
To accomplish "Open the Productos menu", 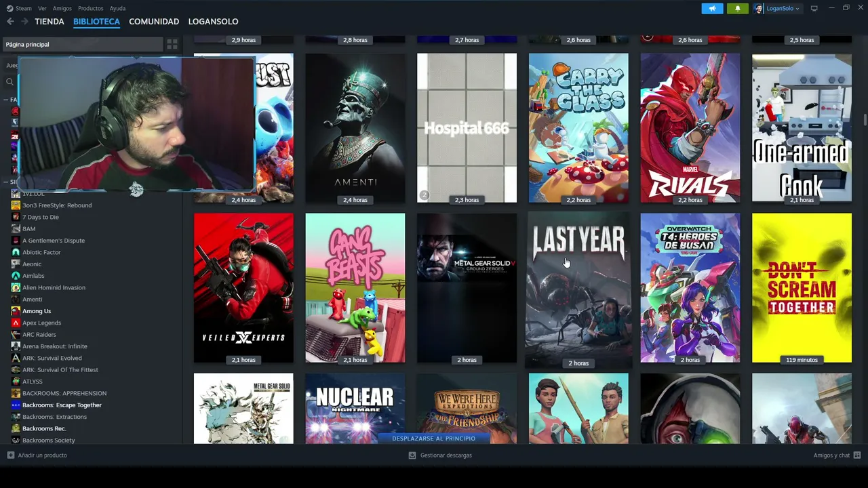I will pyautogui.click(x=91, y=9).
